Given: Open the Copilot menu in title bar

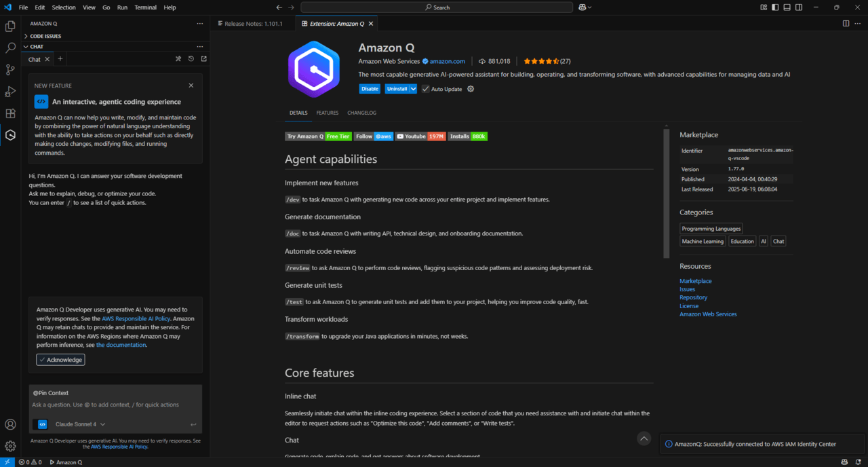Looking at the screenshot, I should (585, 7).
